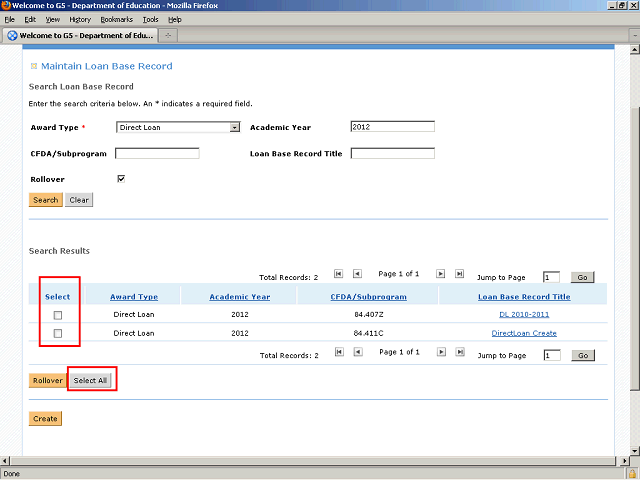Sort by Award Type column
The width and height of the screenshot is (640, 480).
(134, 297)
